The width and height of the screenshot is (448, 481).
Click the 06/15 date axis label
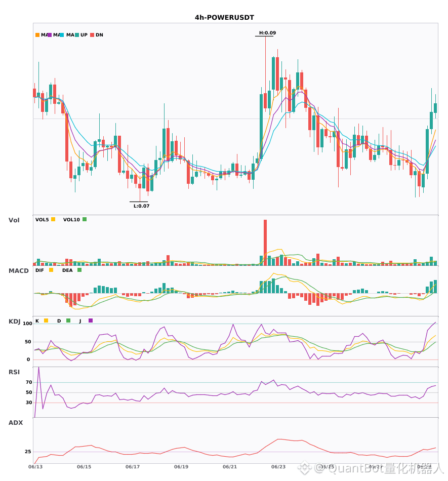point(84,467)
